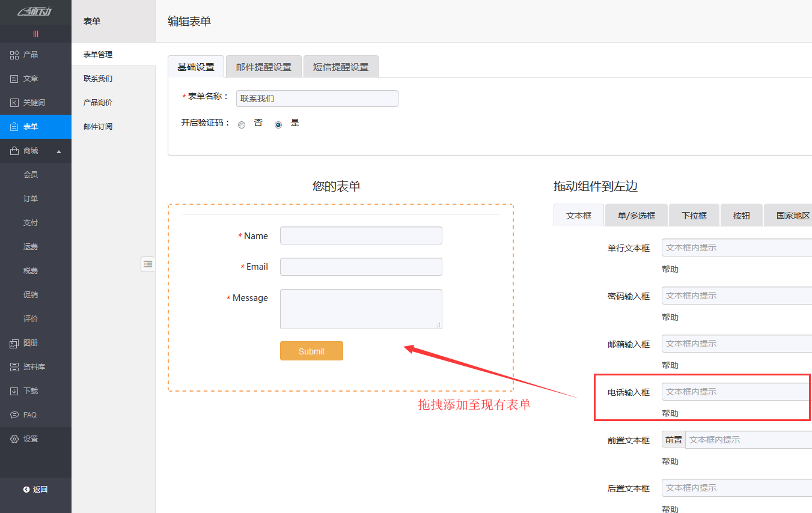The height and width of the screenshot is (513, 812).
Task: Click the orange Submit button
Action: pyautogui.click(x=311, y=351)
